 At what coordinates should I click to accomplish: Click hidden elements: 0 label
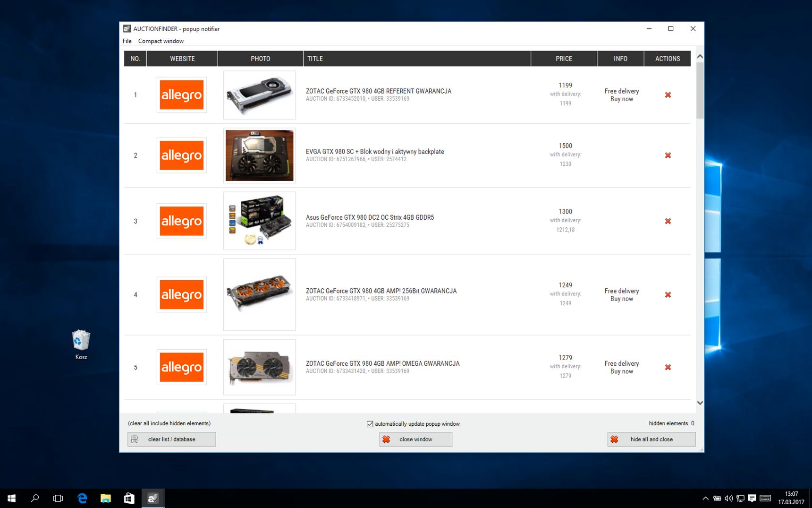[671, 423]
